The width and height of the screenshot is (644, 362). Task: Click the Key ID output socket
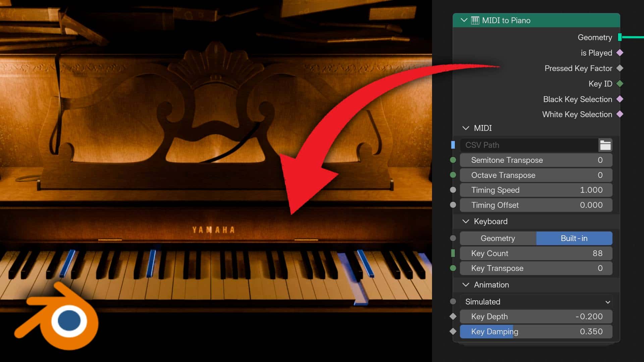(620, 84)
